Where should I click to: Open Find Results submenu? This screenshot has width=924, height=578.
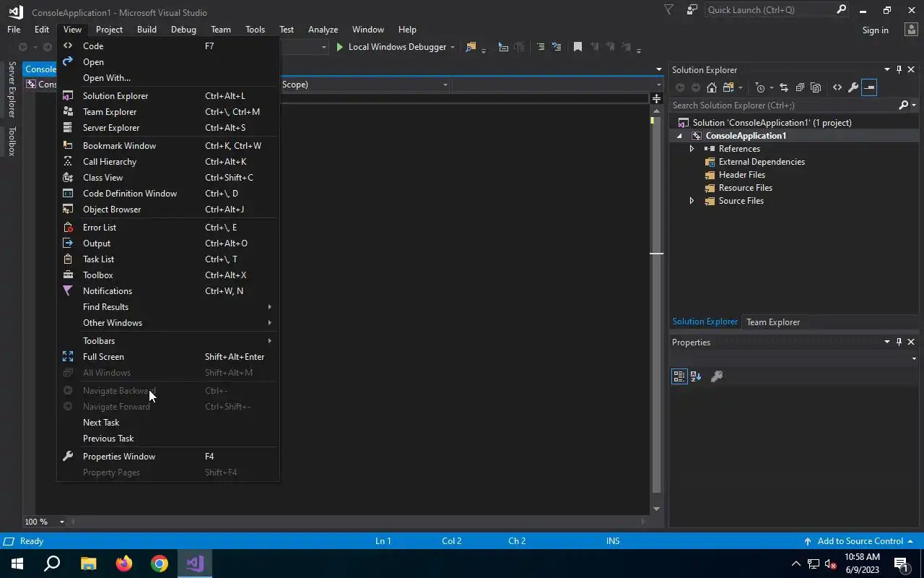[x=168, y=307]
